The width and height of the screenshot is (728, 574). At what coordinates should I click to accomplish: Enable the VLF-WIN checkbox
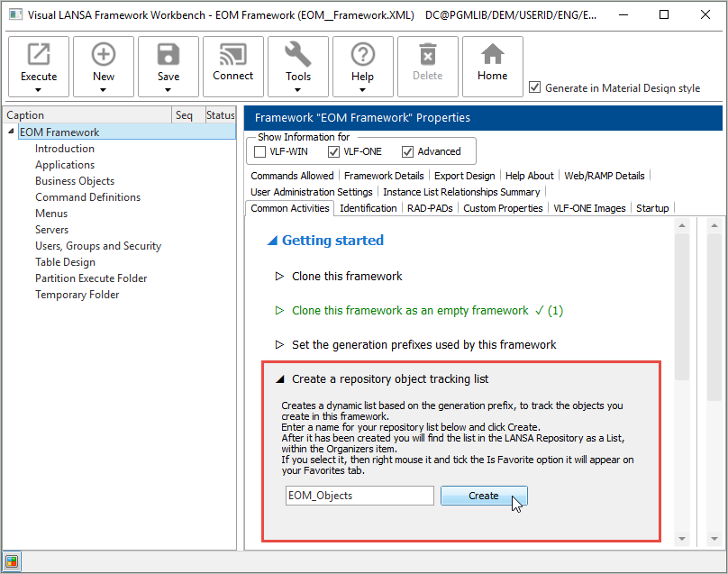(260, 152)
